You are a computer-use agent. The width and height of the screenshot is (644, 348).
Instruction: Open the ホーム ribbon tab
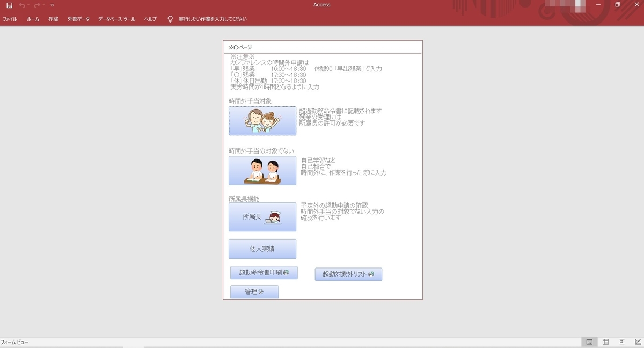coord(33,19)
